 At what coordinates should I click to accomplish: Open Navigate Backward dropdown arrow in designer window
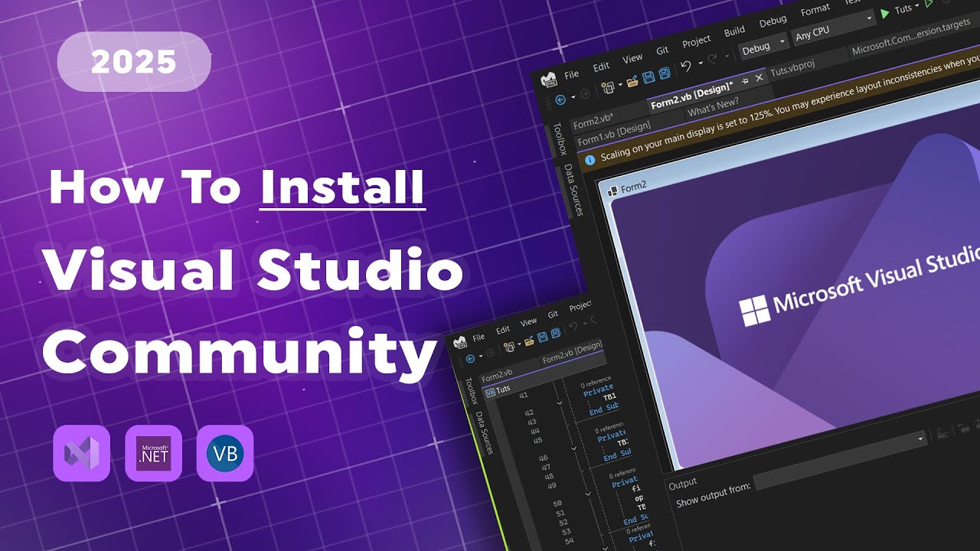point(573,97)
